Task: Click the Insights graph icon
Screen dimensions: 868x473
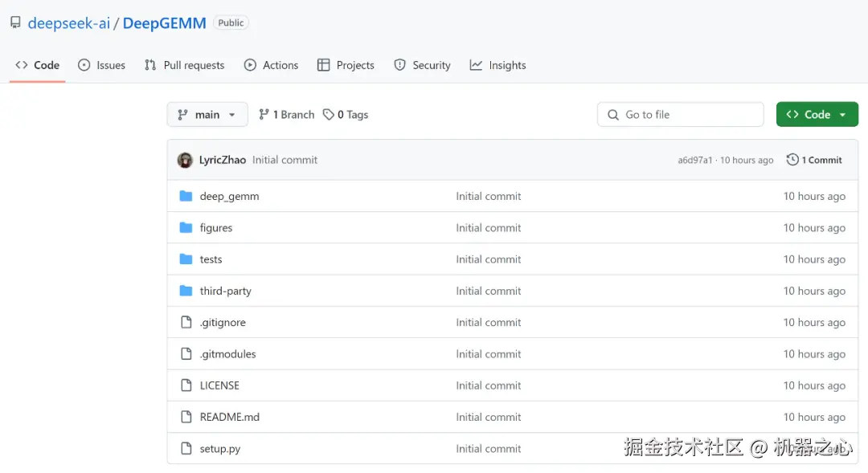Action: [476, 65]
